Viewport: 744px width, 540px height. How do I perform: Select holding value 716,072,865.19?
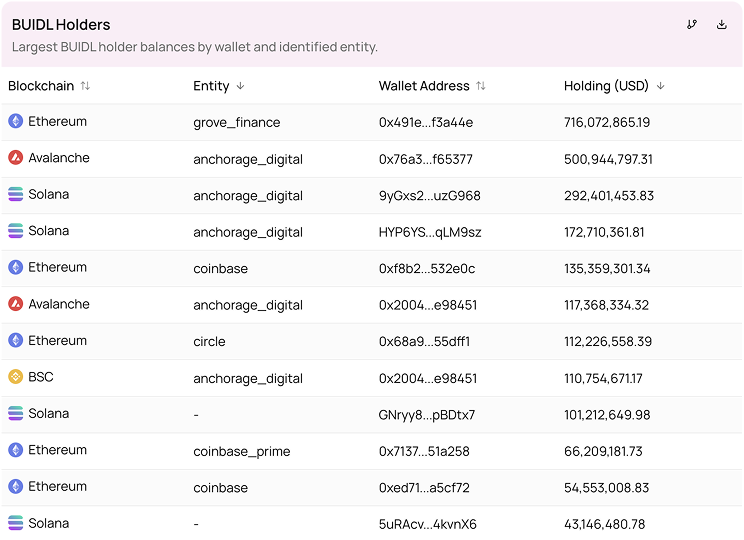coord(607,122)
